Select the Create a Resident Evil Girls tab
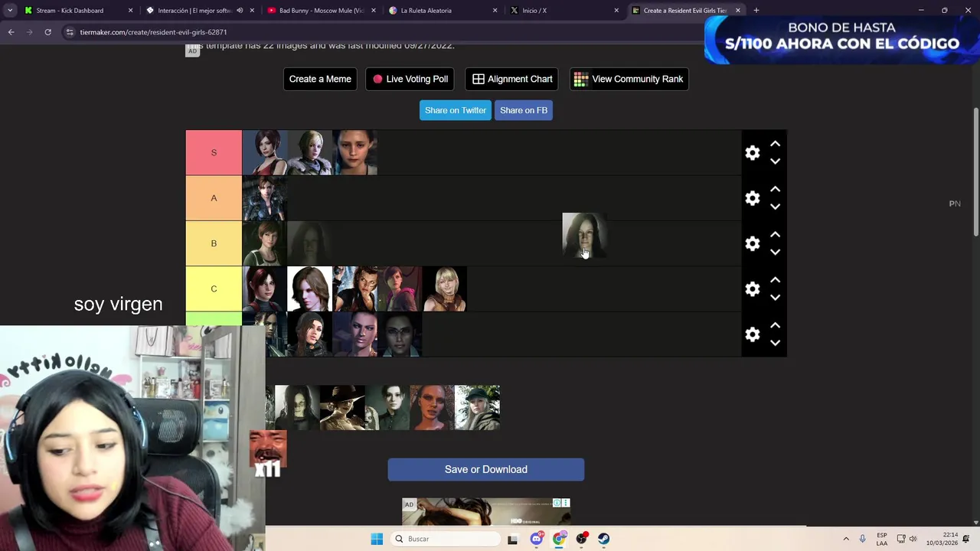This screenshot has height=551, width=980. (x=684, y=11)
